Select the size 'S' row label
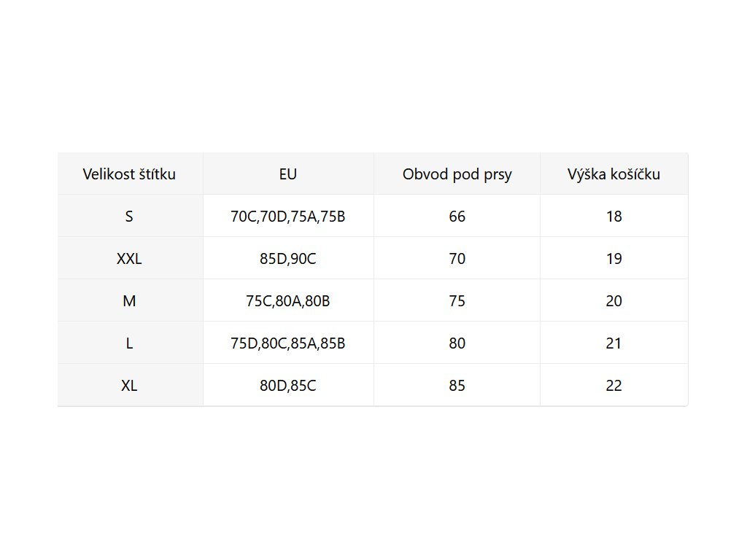 click(129, 217)
